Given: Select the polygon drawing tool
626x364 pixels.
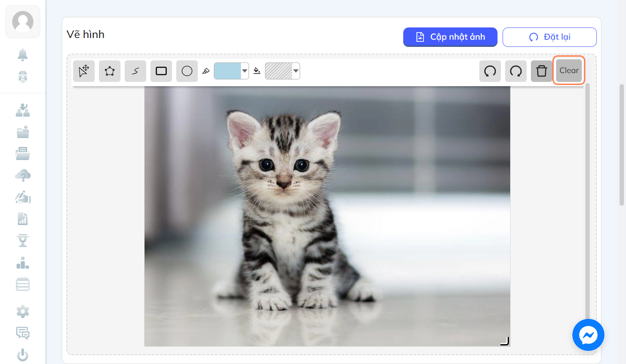Looking at the screenshot, I should point(109,71).
